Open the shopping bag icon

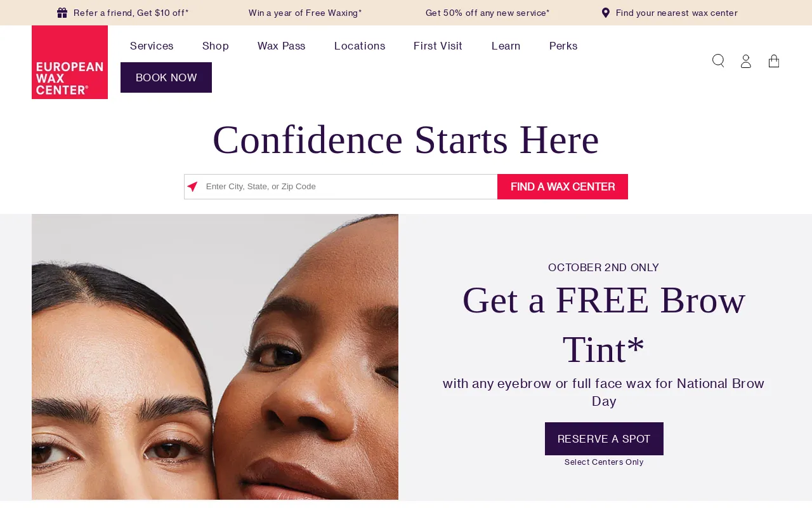pyautogui.click(x=774, y=61)
